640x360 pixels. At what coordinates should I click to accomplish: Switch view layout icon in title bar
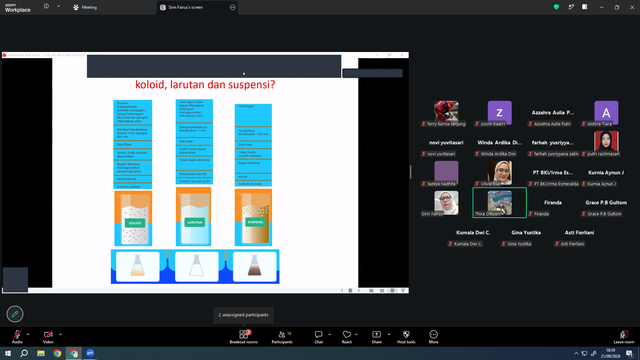coord(585,7)
